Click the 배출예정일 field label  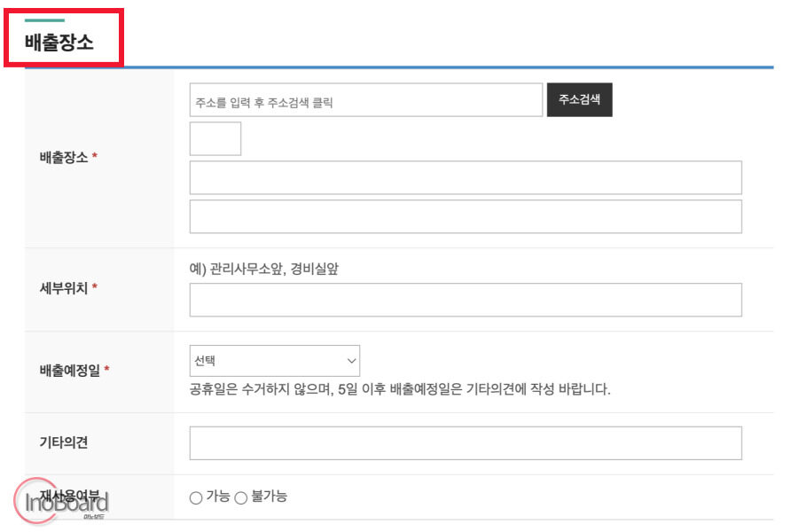click(74, 371)
